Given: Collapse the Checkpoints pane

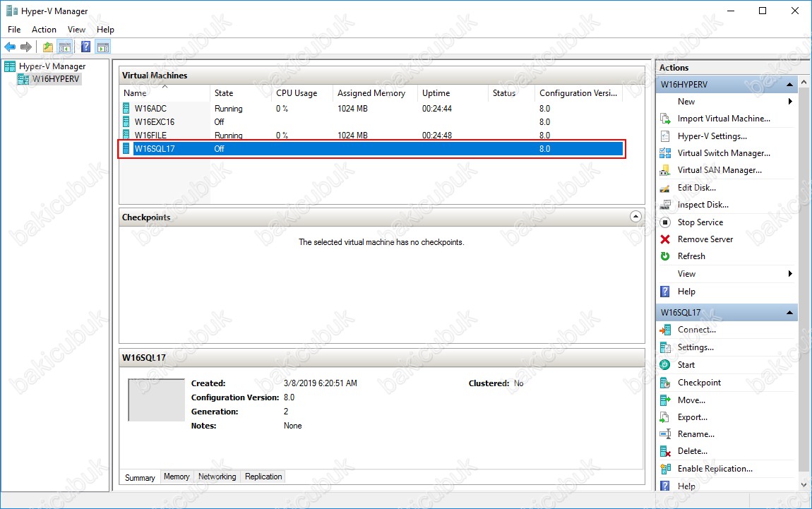Looking at the screenshot, I should (636, 217).
